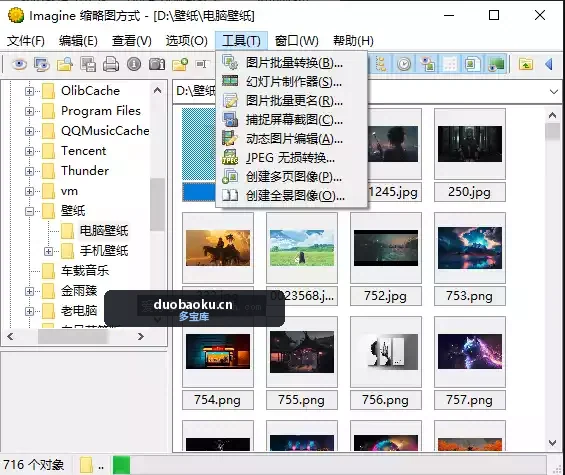The image size is (565, 475).
Task: Expand the QQMusicCache folder node
Action: click(x=30, y=131)
